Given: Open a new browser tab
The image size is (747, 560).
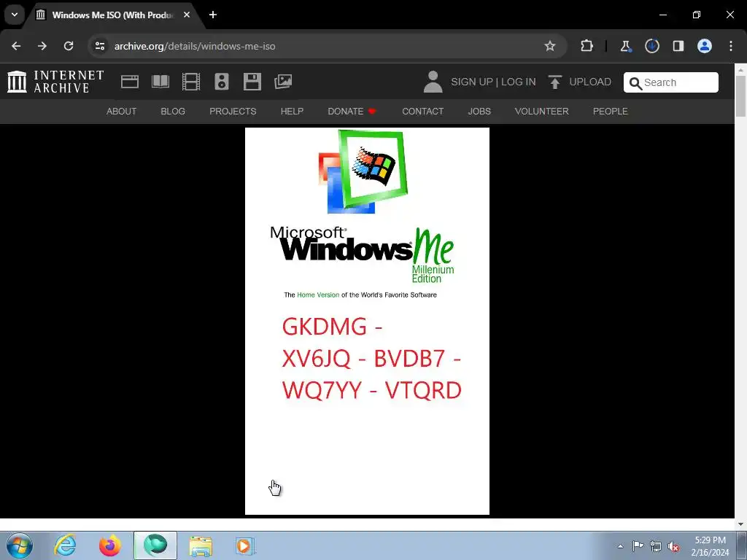Looking at the screenshot, I should tap(213, 15).
